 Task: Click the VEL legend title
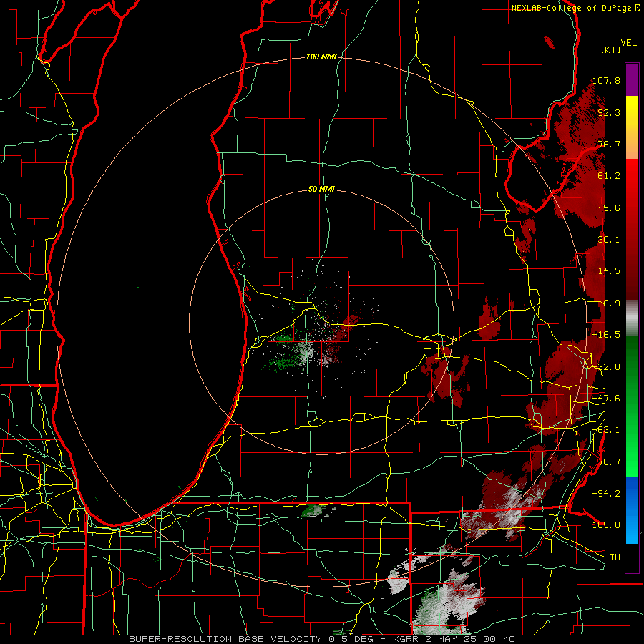point(629,43)
